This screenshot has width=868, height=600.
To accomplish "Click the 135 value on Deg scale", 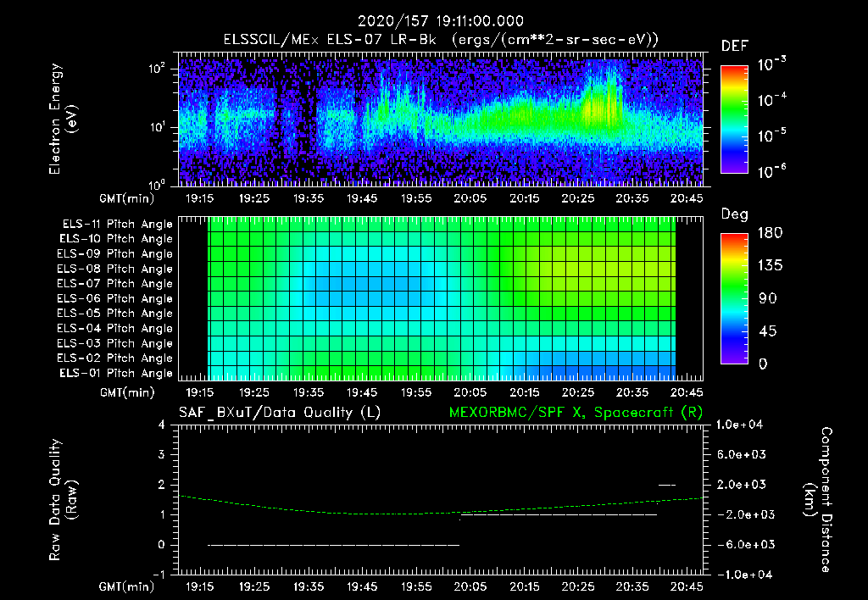I will click(770, 266).
